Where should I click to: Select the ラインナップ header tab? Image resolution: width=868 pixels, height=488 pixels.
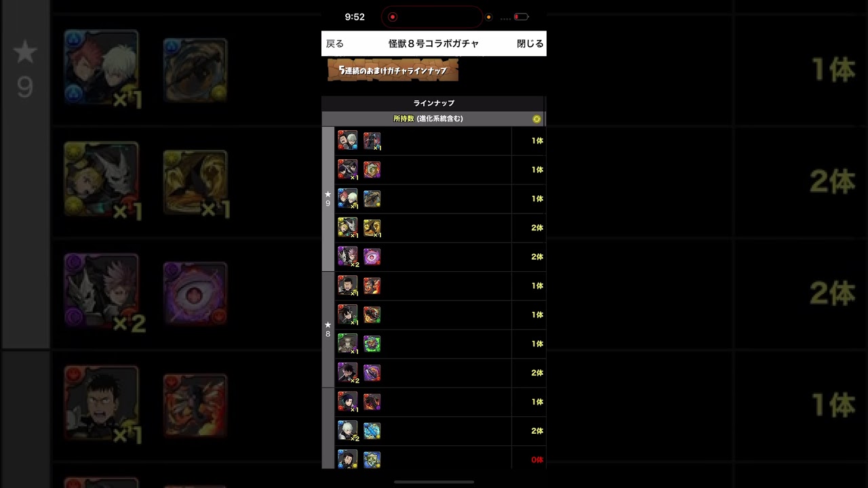point(433,103)
